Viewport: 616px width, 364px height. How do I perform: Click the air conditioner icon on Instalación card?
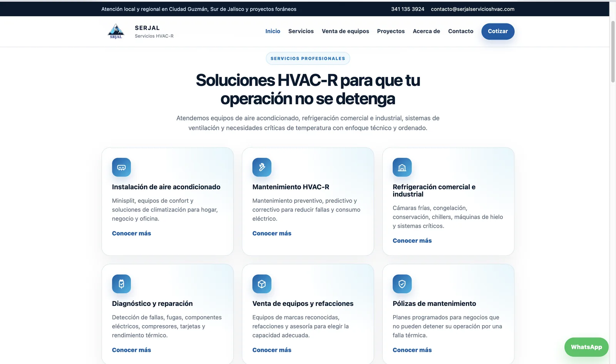(x=121, y=167)
